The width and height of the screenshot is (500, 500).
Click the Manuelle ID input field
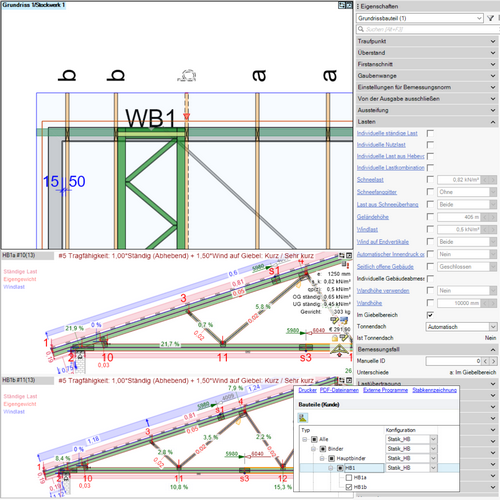[x=453, y=361]
